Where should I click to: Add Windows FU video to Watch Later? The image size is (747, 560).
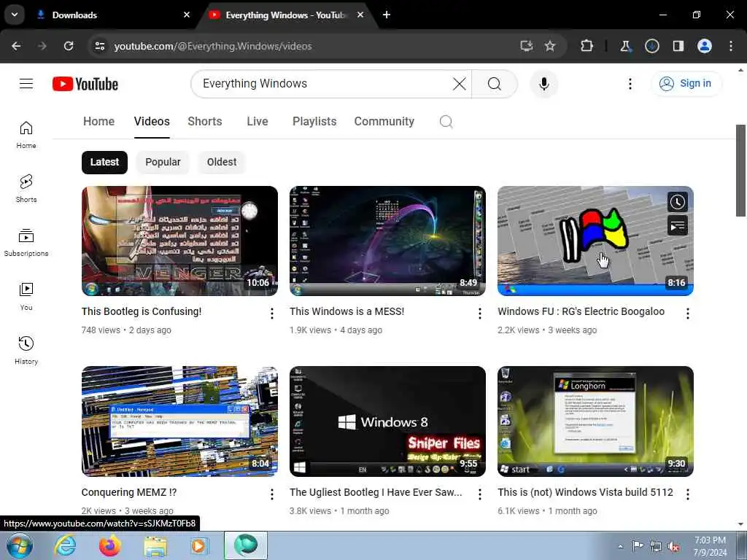point(677,202)
